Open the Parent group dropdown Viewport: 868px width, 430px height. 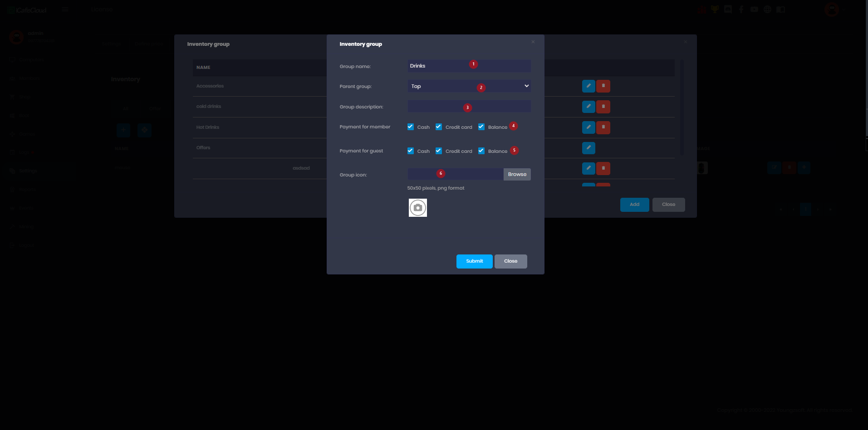point(469,86)
